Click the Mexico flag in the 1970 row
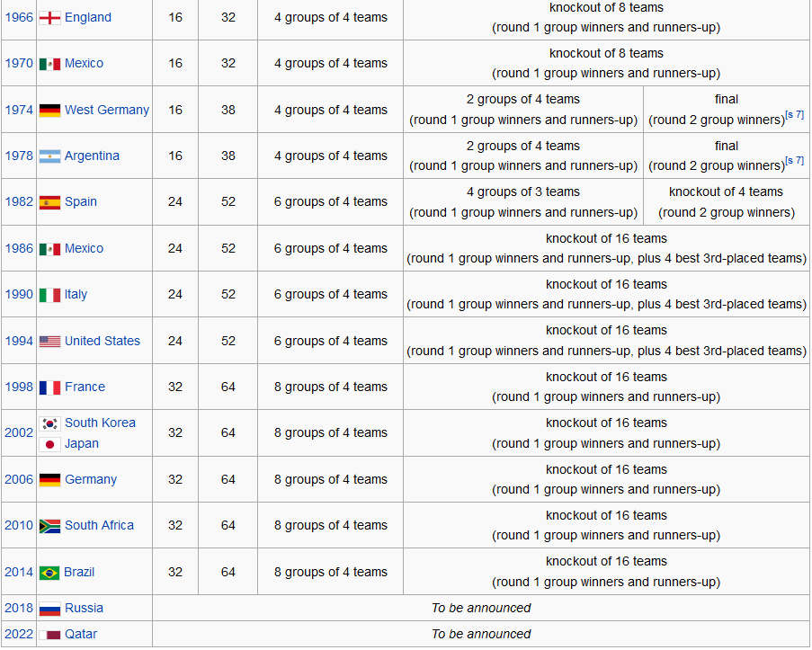The width and height of the screenshot is (812, 650). tap(49, 64)
